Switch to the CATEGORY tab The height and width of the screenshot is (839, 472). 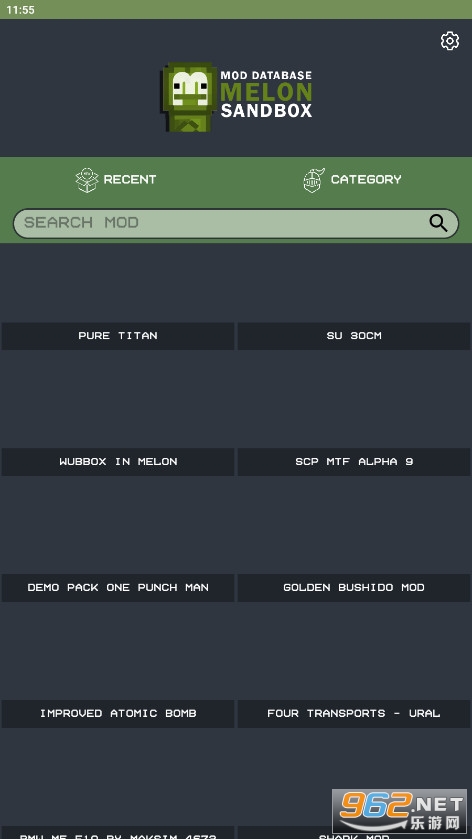pyautogui.click(x=353, y=180)
